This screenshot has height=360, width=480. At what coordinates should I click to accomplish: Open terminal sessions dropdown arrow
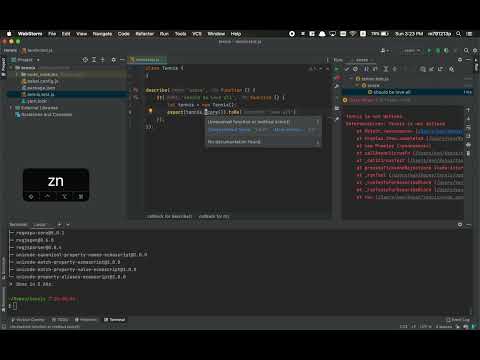68,225
